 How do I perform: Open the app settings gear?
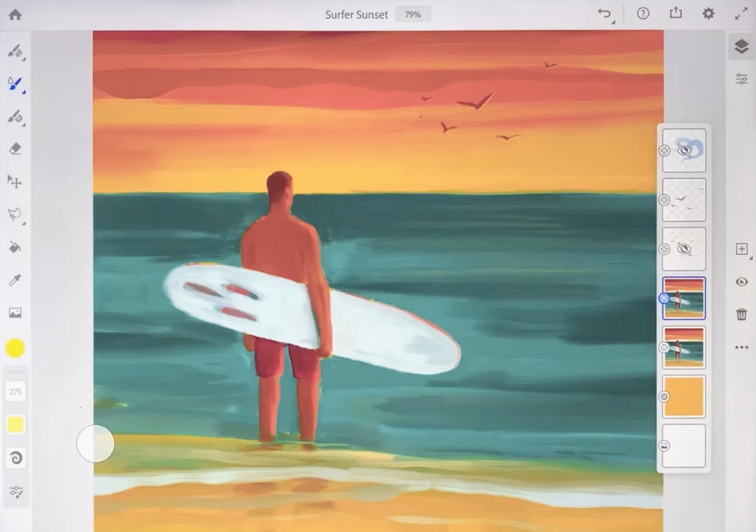click(x=708, y=14)
